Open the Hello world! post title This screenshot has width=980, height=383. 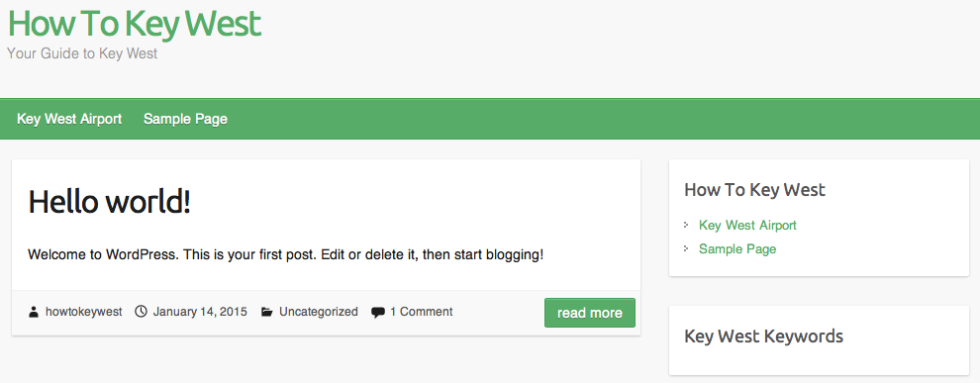click(x=109, y=202)
